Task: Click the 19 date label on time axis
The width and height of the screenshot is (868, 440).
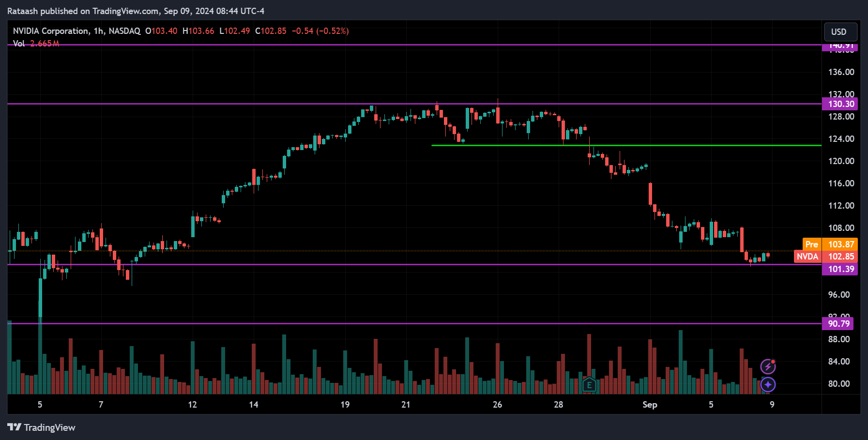Action: pos(345,405)
